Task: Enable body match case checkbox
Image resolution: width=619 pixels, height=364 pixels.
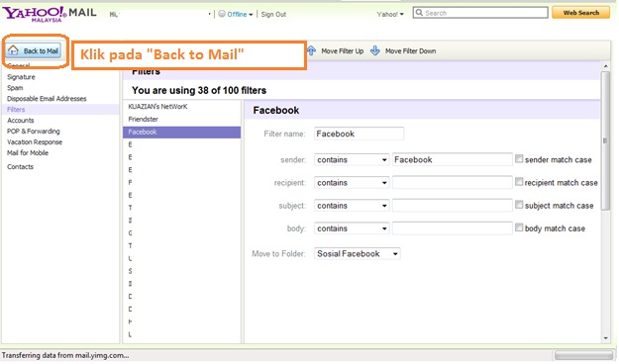Action: click(519, 227)
